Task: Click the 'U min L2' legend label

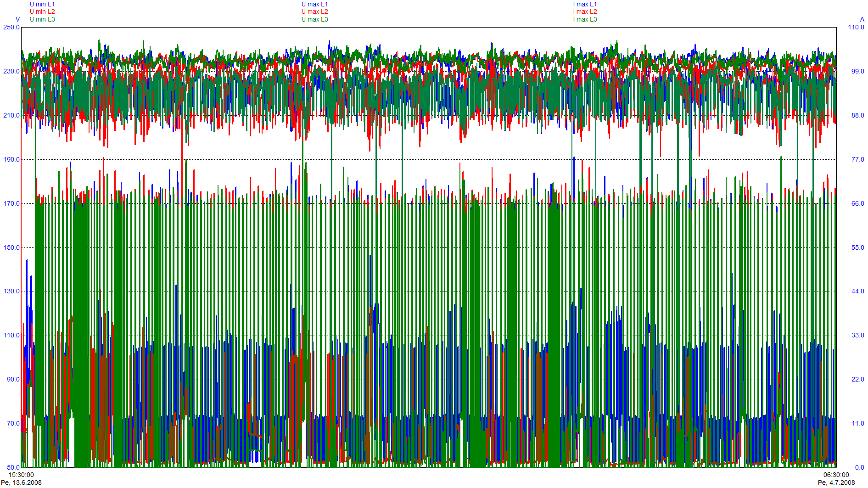Action: (x=42, y=11)
